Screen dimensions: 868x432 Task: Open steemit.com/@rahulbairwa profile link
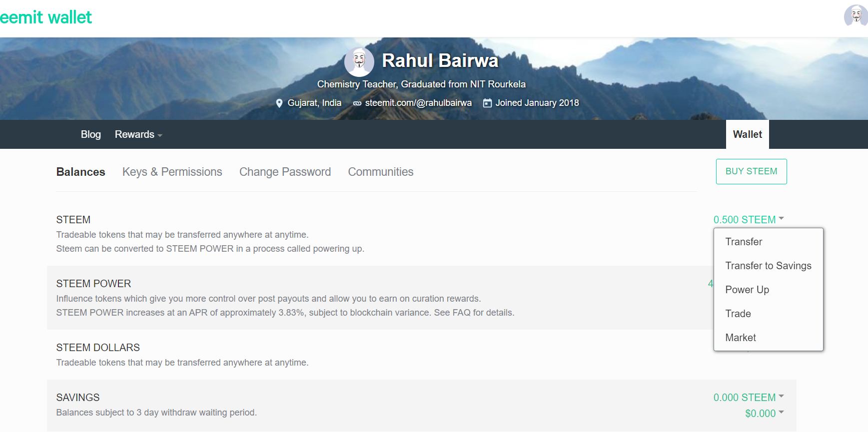(x=418, y=103)
